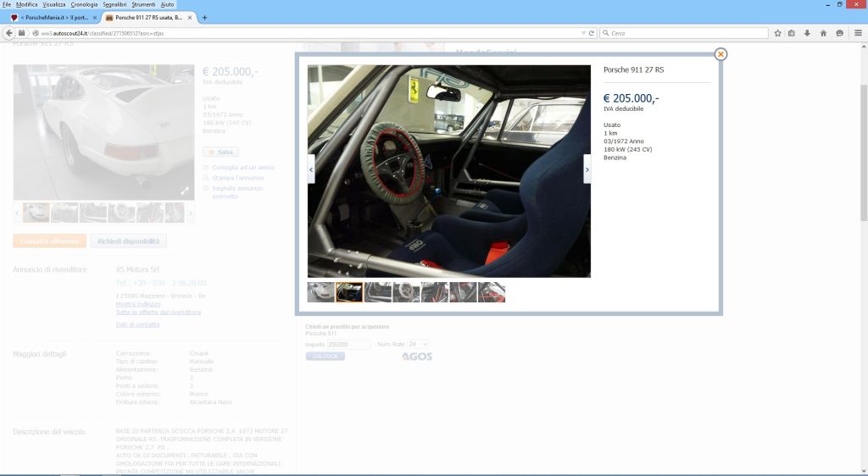This screenshot has height=476, width=868.
Task: Click the autoscout24.it address bar URL
Action: tap(102, 33)
